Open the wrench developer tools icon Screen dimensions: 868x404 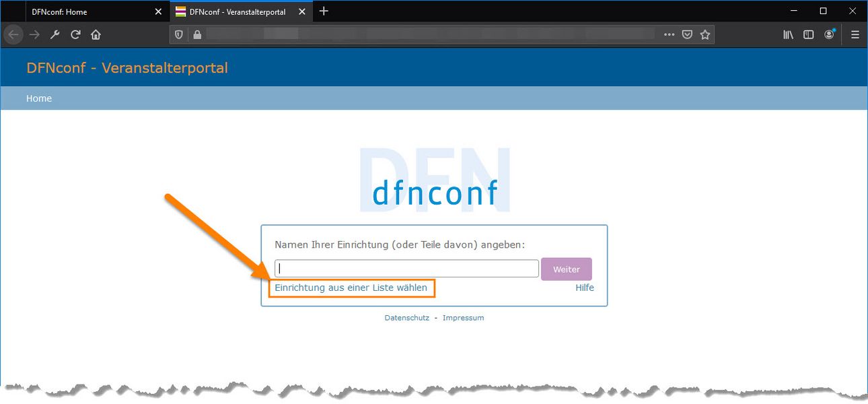(55, 34)
